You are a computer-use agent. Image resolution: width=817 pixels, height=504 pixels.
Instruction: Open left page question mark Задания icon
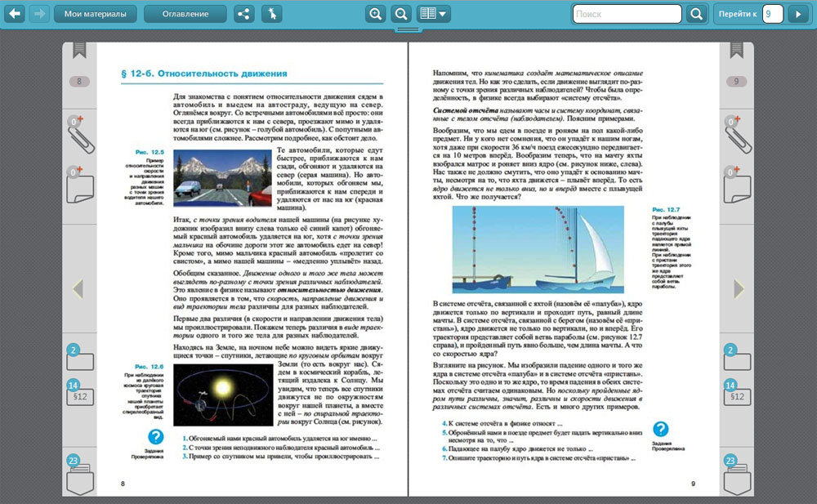[x=155, y=438]
